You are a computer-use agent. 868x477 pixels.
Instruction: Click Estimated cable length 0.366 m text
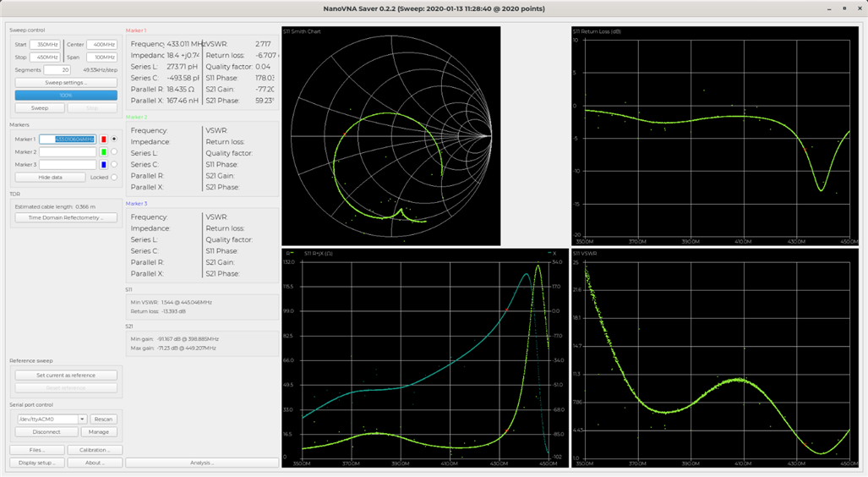[x=55, y=206]
